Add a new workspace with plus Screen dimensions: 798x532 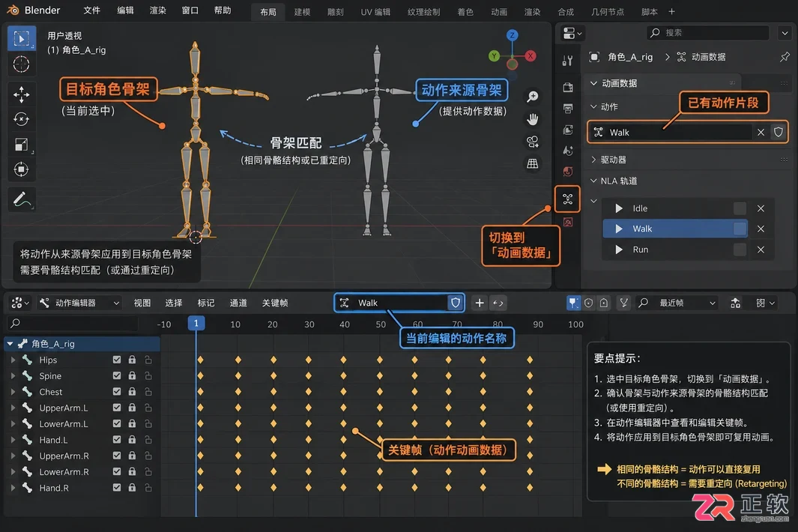(672, 11)
